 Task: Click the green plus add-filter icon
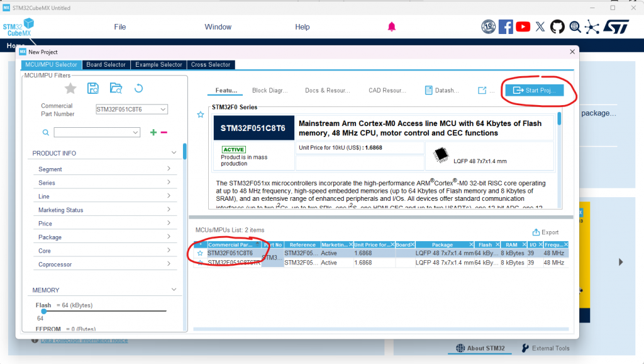[x=153, y=132]
